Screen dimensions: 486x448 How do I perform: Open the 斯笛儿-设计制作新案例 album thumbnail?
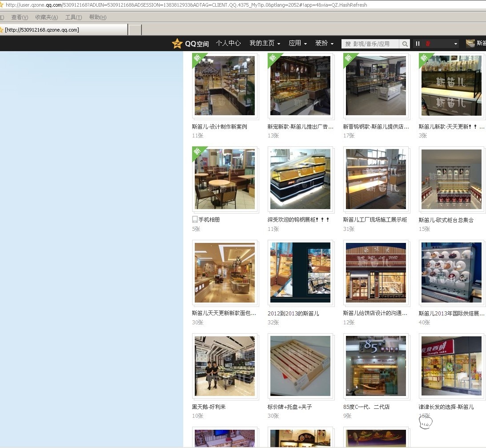225,85
